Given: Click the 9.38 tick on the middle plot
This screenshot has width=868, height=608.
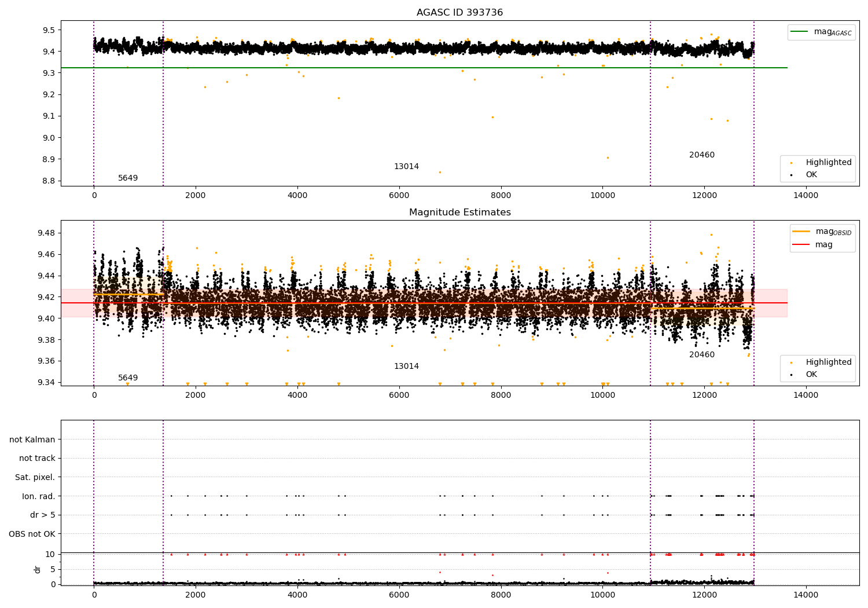Looking at the screenshot, I should point(46,340).
